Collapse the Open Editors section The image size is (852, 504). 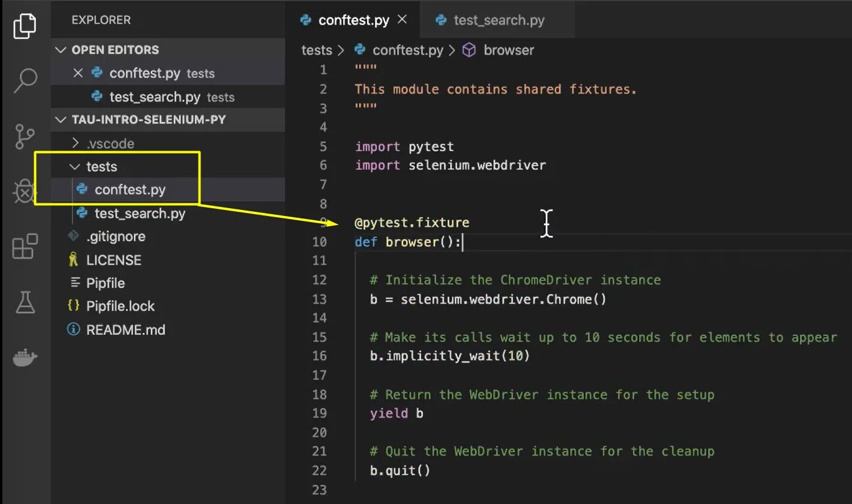61,50
